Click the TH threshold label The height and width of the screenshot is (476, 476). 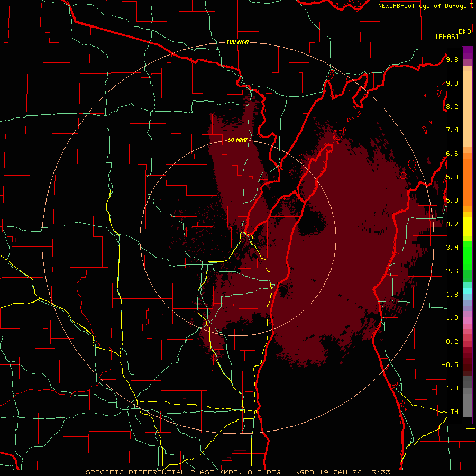[454, 411]
